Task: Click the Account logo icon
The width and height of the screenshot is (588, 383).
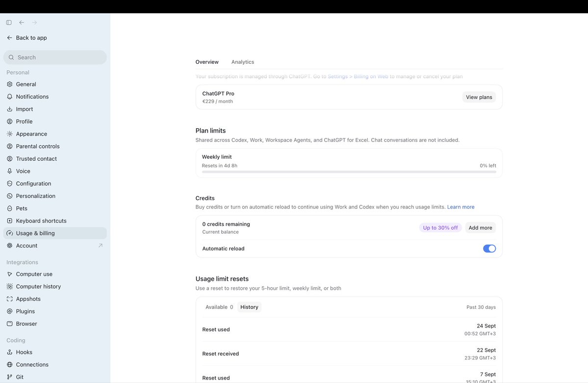Action: click(10, 246)
